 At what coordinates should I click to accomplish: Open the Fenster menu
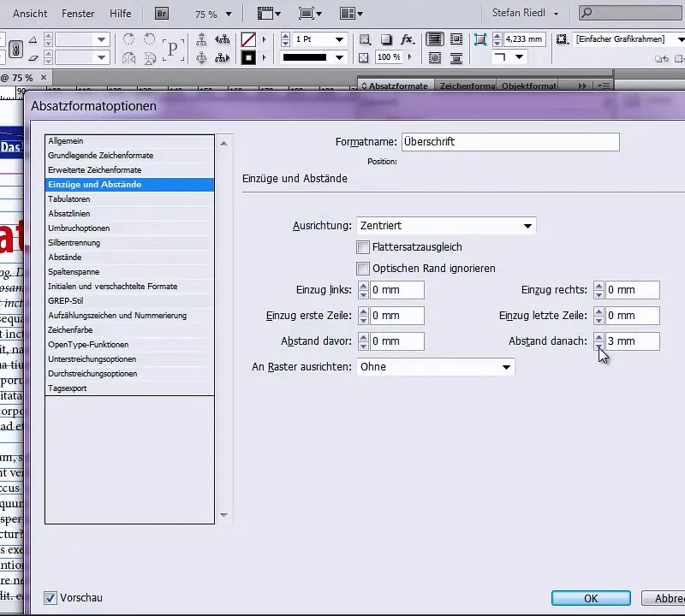click(x=78, y=14)
